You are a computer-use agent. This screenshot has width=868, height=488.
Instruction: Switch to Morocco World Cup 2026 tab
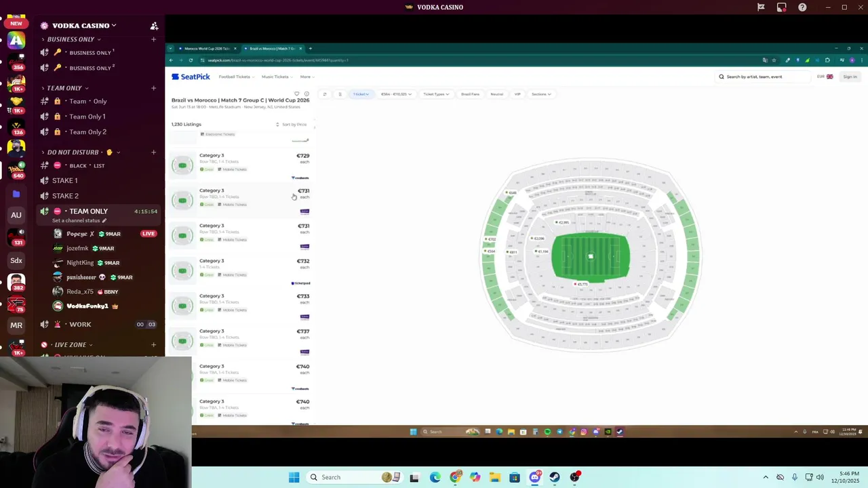click(206, 49)
